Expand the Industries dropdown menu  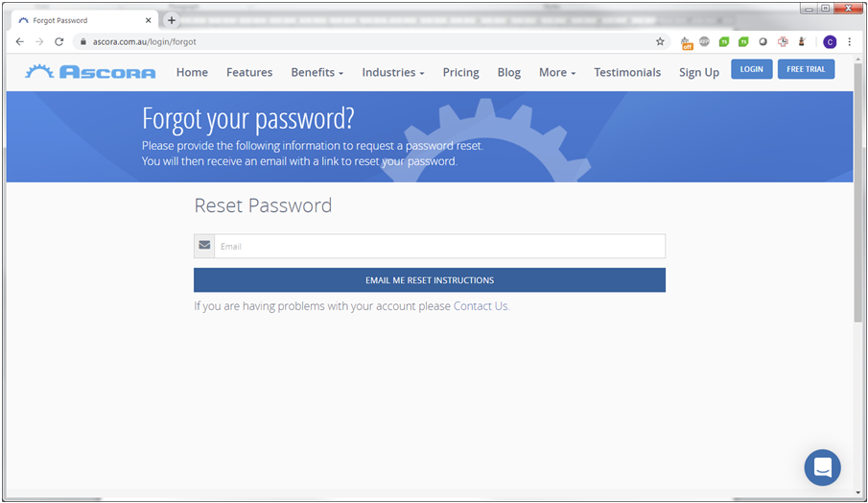pos(393,72)
